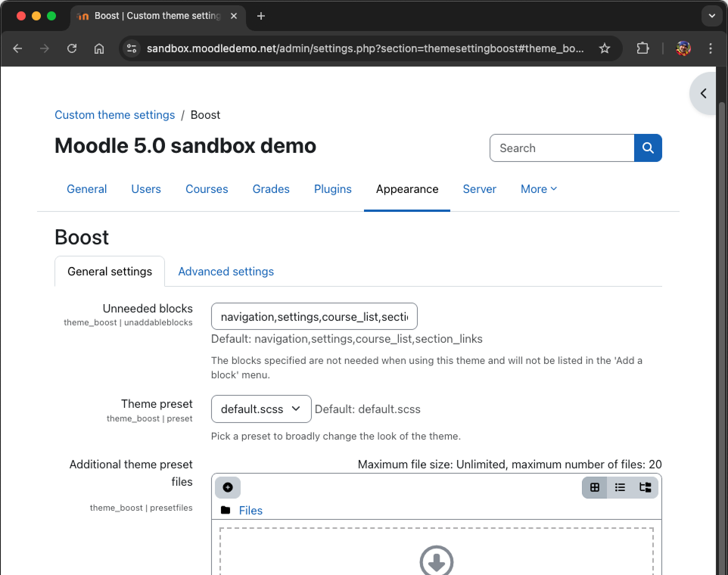The height and width of the screenshot is (575, 728).
Task: Open the block drawer chevron arrow
Action: pyautogui.click(x=704, y=94)
